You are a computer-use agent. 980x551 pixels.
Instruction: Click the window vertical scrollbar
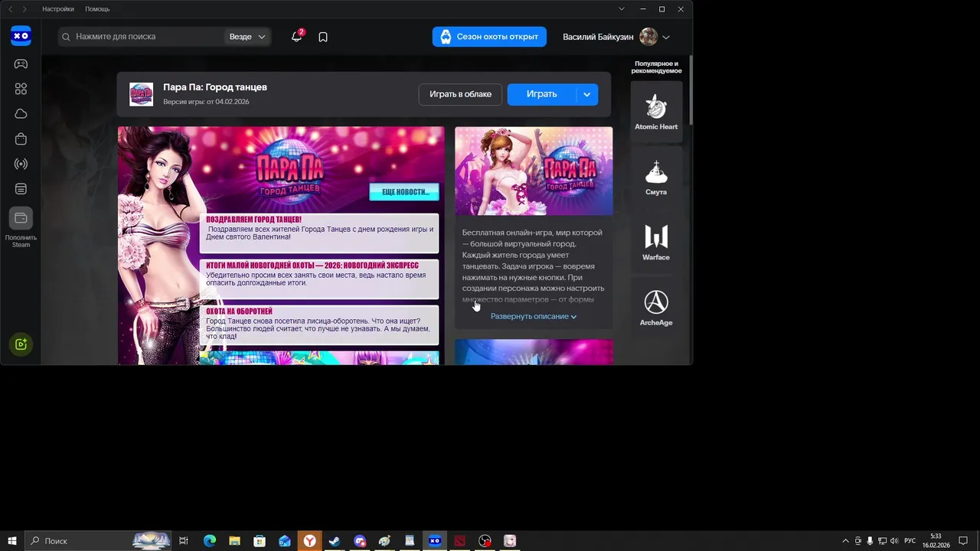point(691,90)
